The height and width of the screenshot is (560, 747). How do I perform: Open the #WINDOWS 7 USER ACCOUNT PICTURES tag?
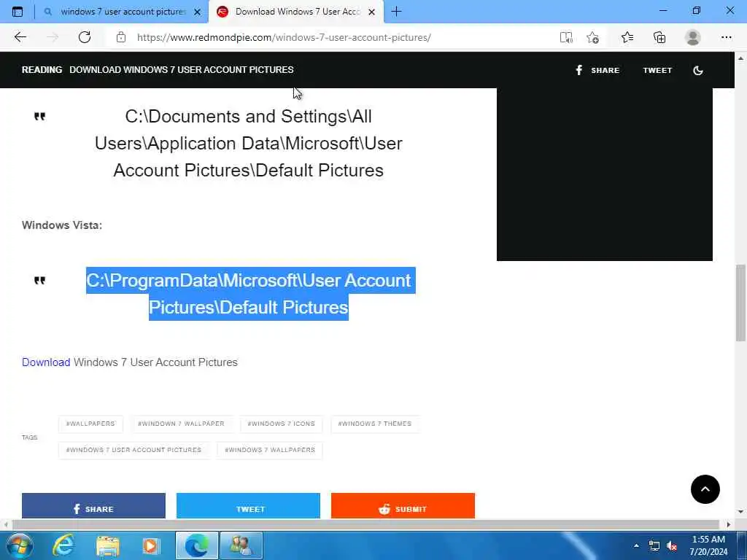coord(134,450)
